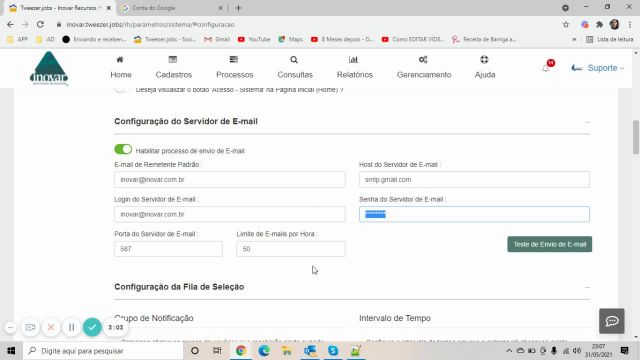The image size is (640, 360).
Task: Click the recorder finish checkmark button
Action: [x=92, y=327]
